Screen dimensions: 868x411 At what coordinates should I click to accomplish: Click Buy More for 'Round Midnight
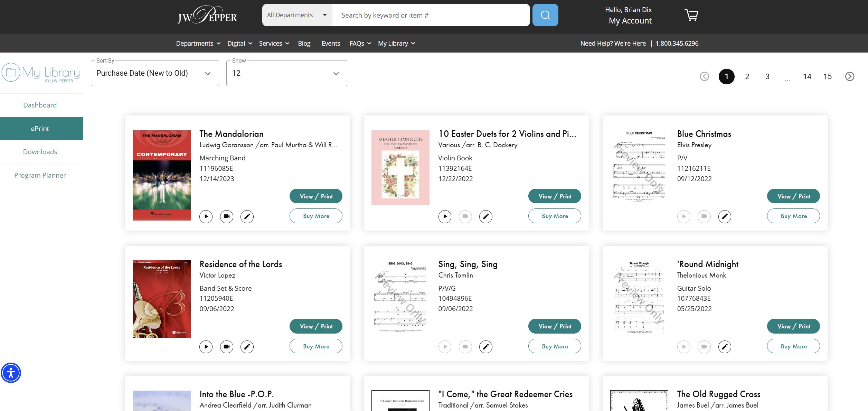pyautogui.click(x=793, y=346)
